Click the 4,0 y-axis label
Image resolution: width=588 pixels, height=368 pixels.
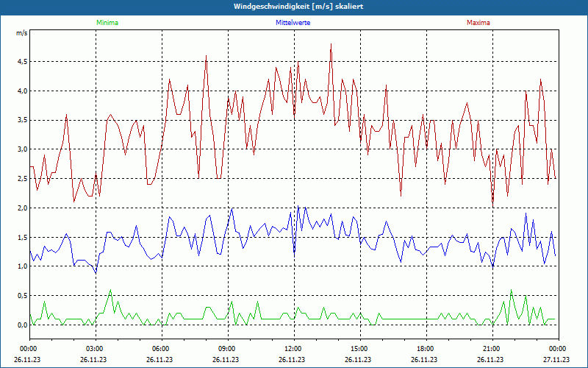[x=22, y=91]
